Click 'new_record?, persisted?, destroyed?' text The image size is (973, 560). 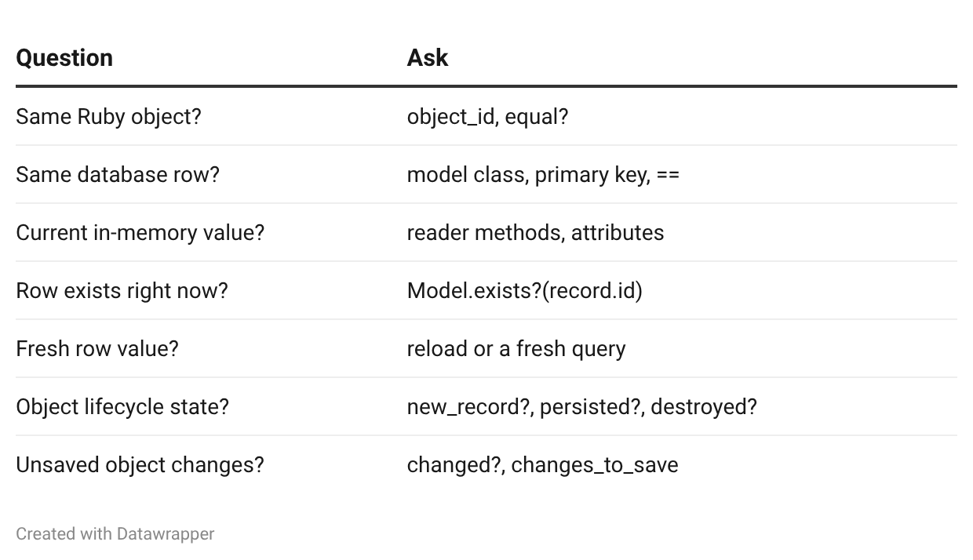[581, 407]
